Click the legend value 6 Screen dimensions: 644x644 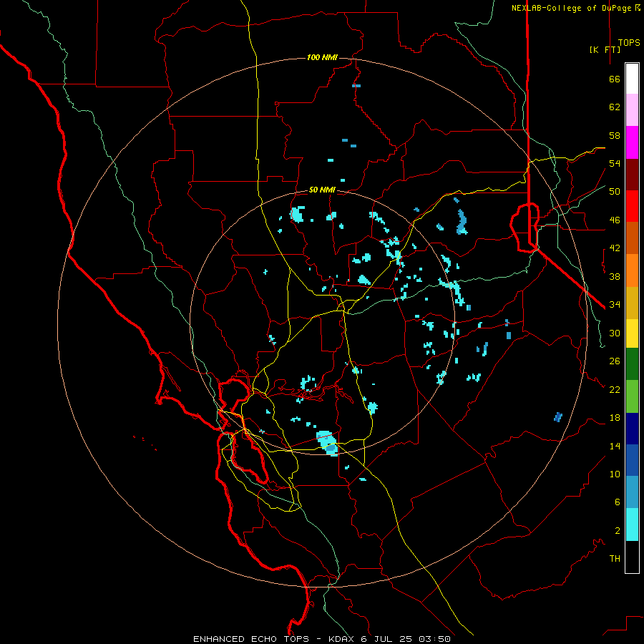[x=618, y=502]
